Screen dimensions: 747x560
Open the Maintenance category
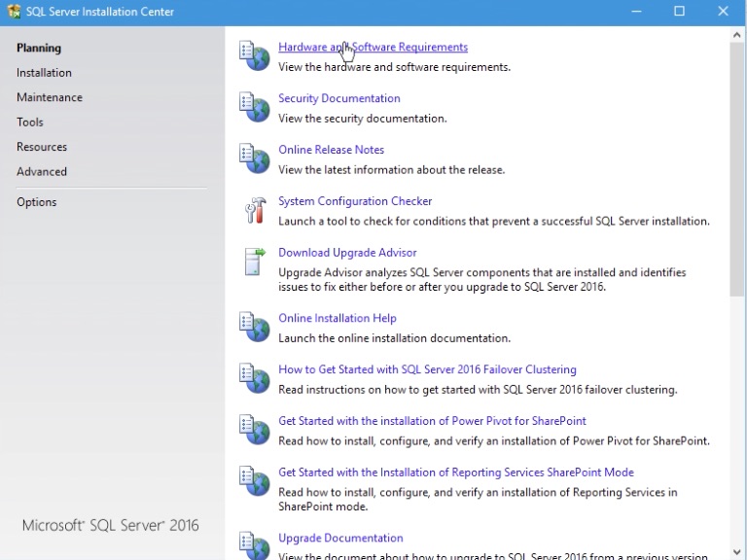point(50,97)
